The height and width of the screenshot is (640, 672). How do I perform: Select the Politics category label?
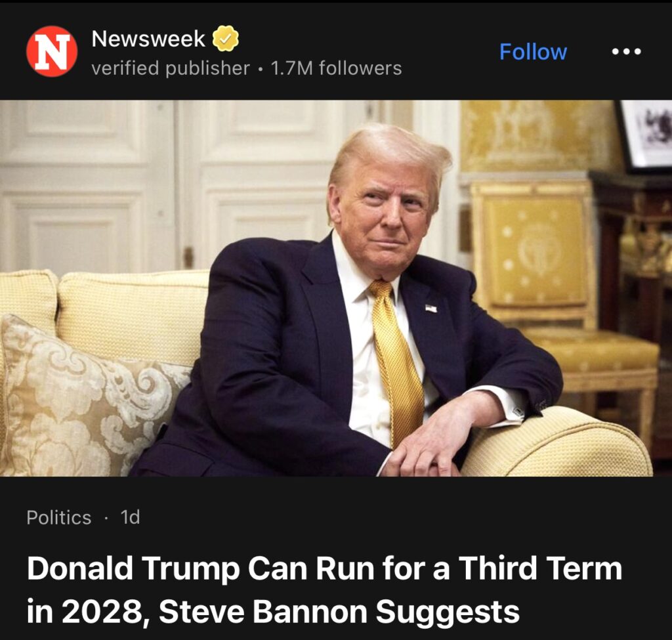[58, 517]
